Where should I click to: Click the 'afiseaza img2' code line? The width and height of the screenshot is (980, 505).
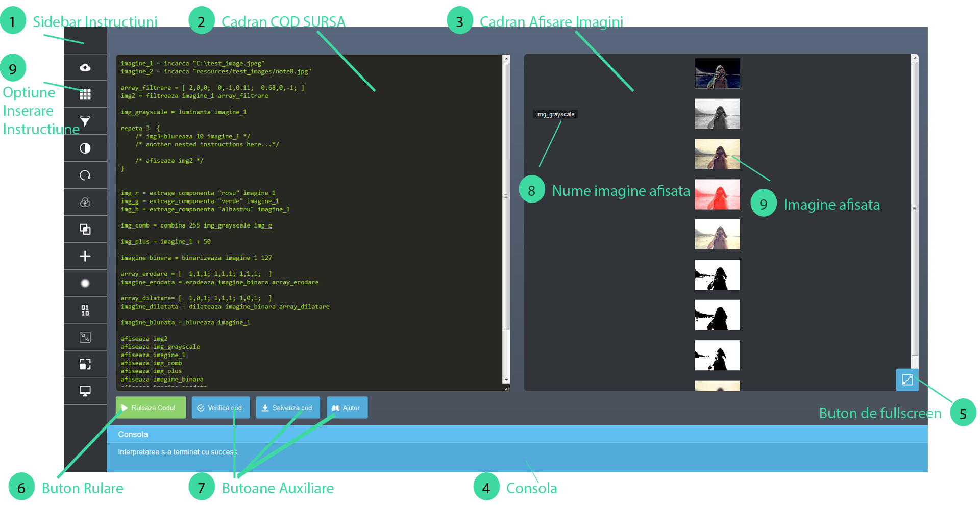(x=144, y=339)
